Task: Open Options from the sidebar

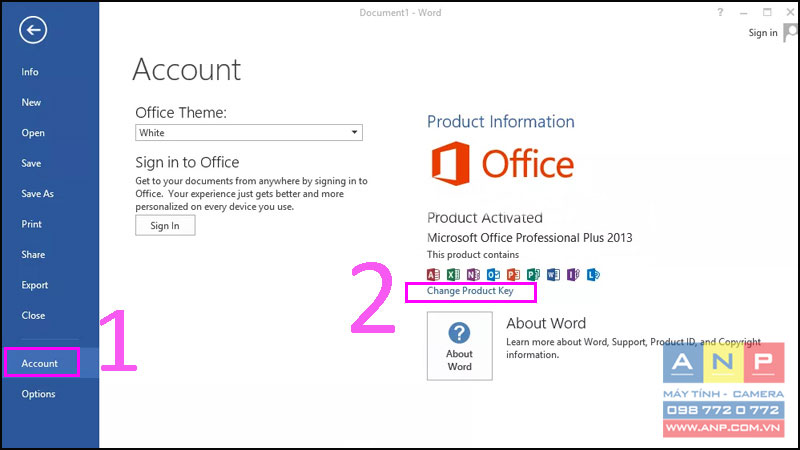Action: [x=38, y=394]
